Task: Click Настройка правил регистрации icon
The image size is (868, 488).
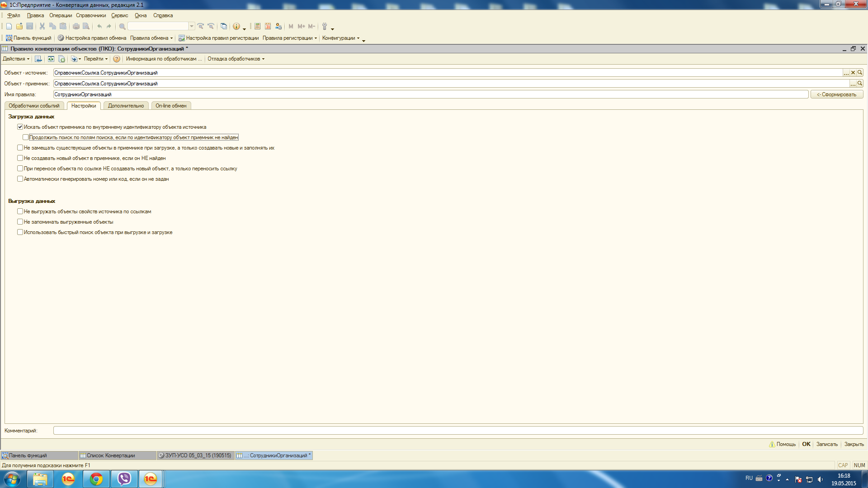Action: tap(182, 38)
